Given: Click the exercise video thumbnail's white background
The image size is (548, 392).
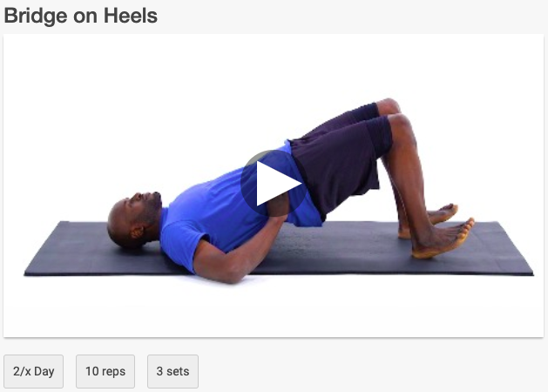Looking at the screenshot, I should 139,87.
